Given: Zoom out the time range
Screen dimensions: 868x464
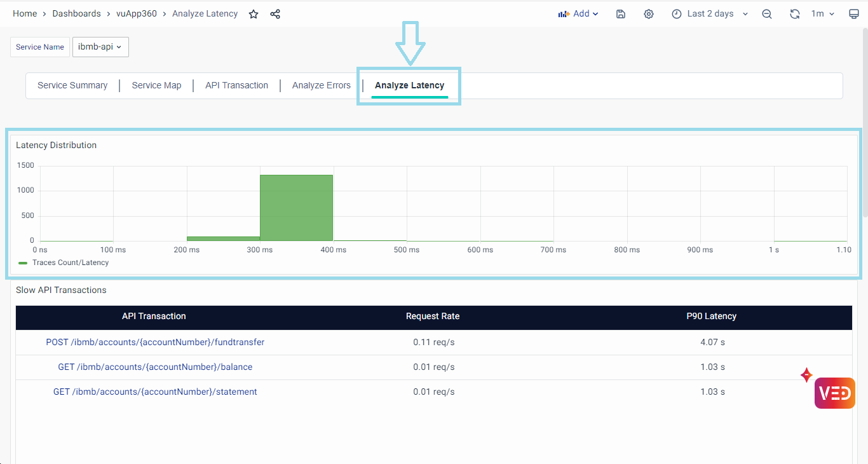Looking at the screenshot, I should coord(767,14).
